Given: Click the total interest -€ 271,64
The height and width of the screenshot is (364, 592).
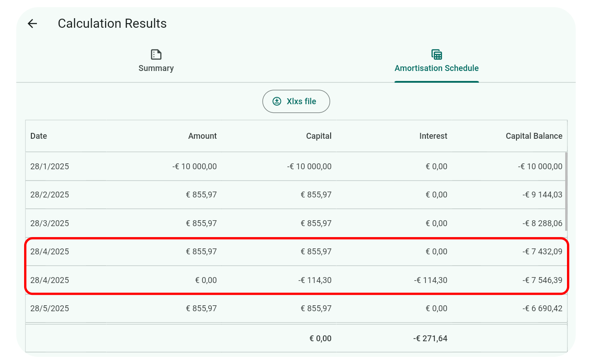Looking at the screenshot, I should (x=430, y=339).
